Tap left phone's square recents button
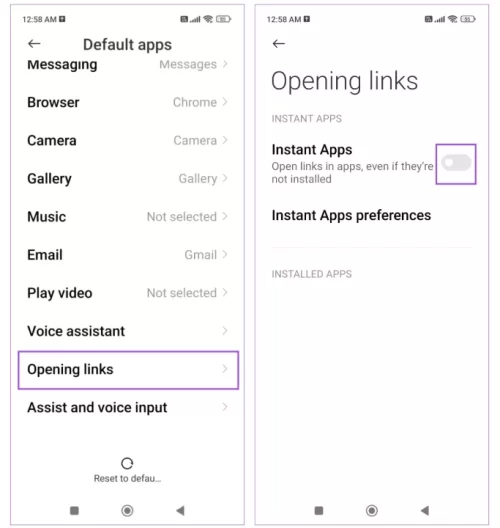Image resolution: width=500 pixels, height=528 pixels. (74, 510)
